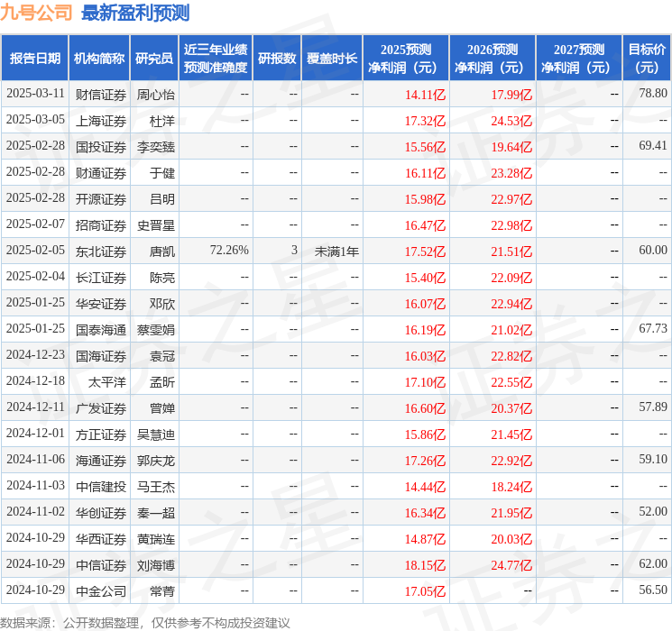Click analyst name 杜洋

tap(162, 121)
